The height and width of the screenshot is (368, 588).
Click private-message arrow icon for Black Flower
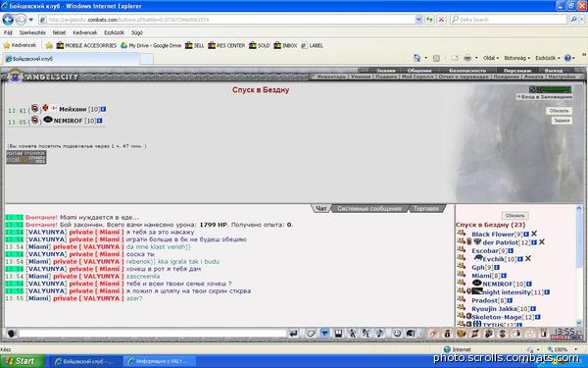[462, 234]
